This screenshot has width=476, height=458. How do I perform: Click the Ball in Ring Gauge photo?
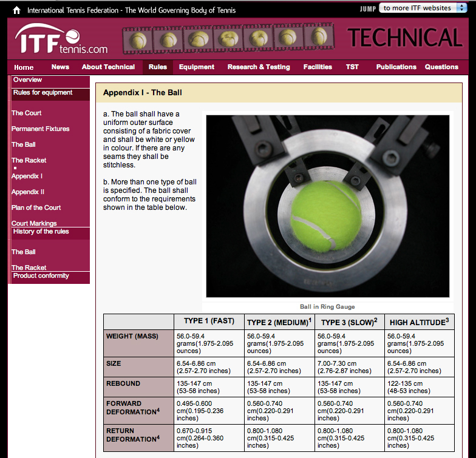pos(328,206)
